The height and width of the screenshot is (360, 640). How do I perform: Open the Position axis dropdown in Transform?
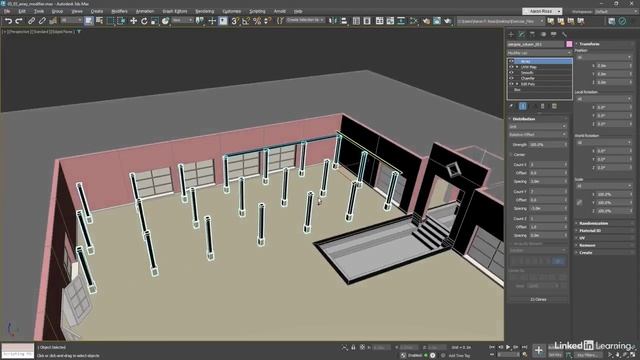[x=604, y=58]
